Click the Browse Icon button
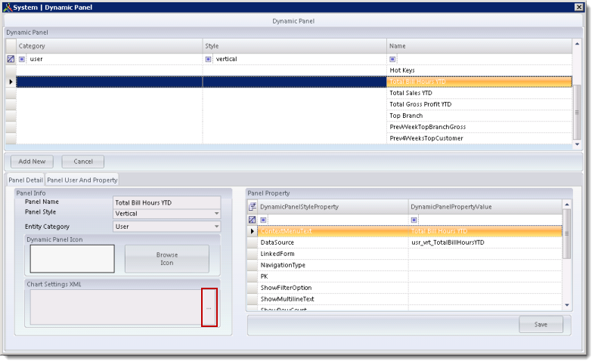This screenshot has width=595, height=364. point(166,258)
